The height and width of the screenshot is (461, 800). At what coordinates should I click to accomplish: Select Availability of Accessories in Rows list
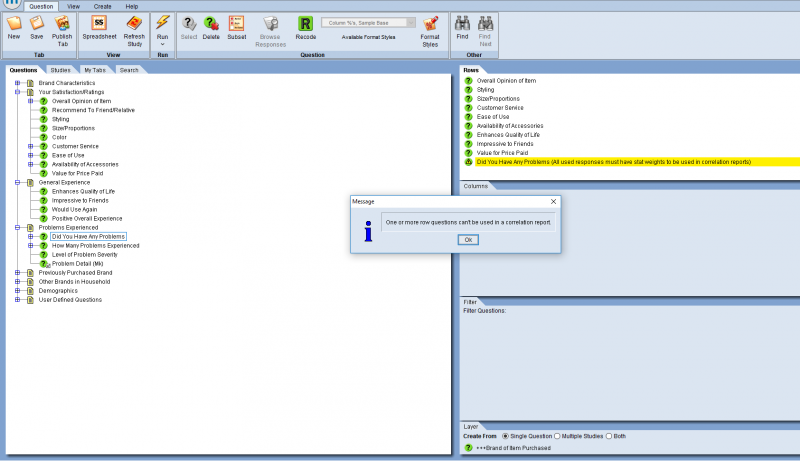510,126
